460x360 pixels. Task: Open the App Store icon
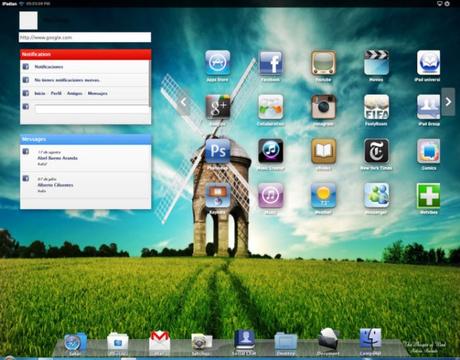click(218, 62)
